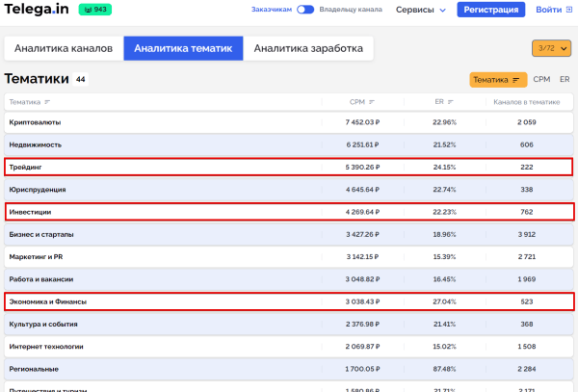Click the 44 topics count badge
Screen dimensions: 578x392
tap(81, 80)
